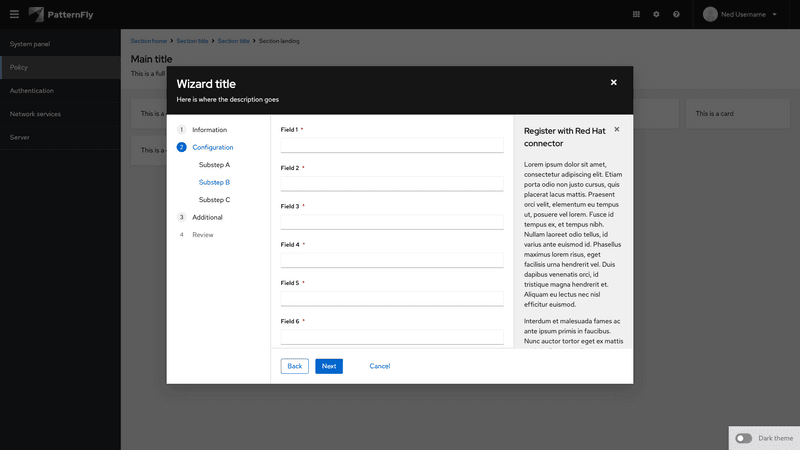The height and width of the screenshot is (450, 800).
Task: Click the hamburger menu icon
Action: tap(13, 14)
